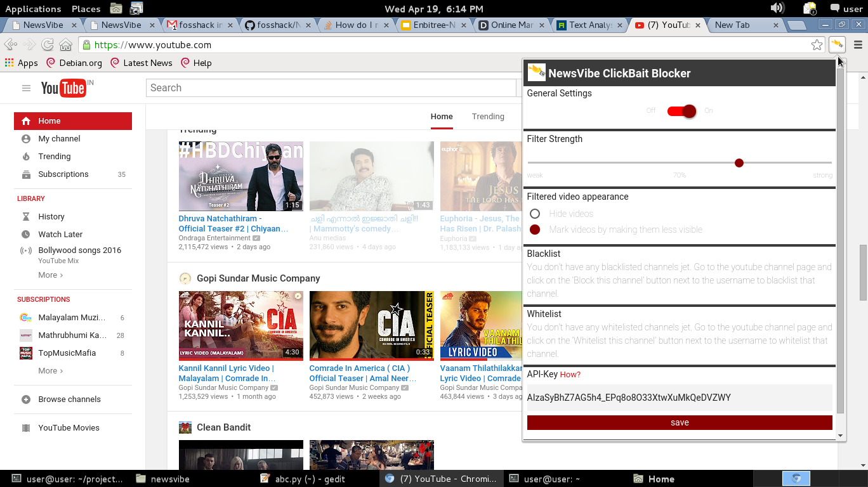Switch to the New Tab browser tab

click(746, 25)
